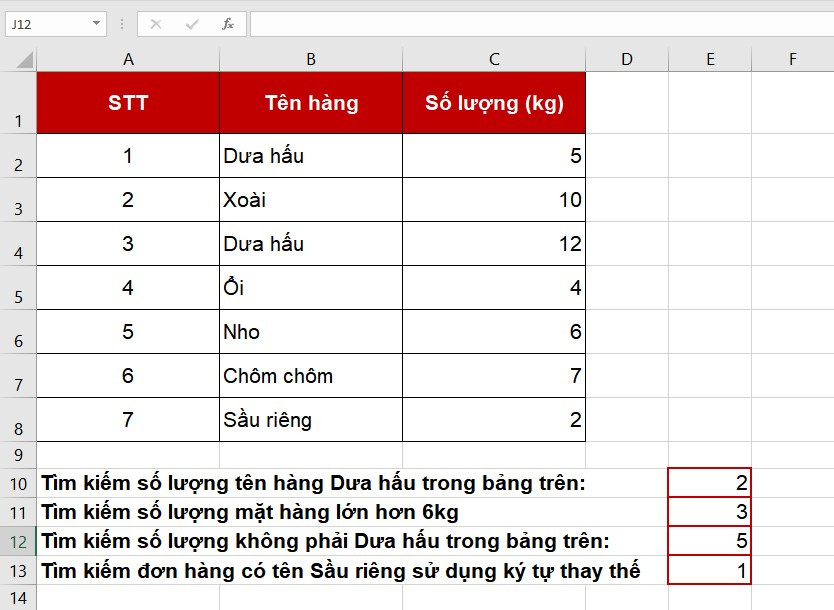Screen dimensions: 834x610
Task: Select row 14 header
Action: click(18, 598)
